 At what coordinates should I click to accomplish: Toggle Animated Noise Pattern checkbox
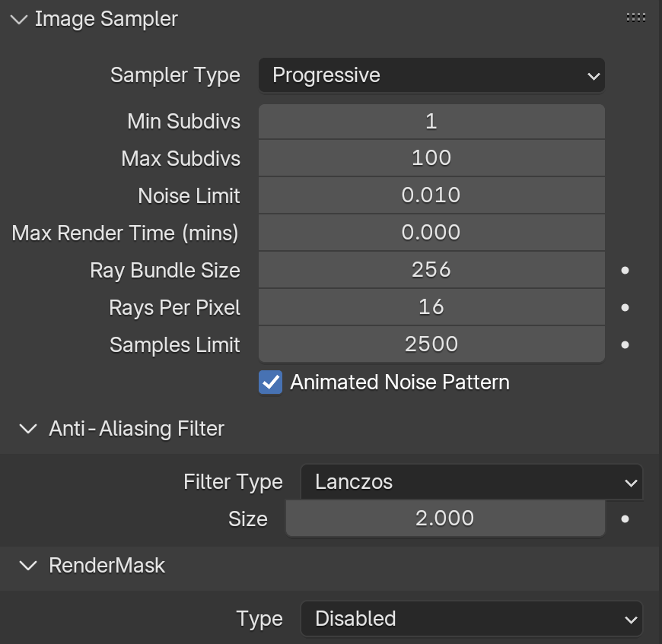[x=271, y=382]
